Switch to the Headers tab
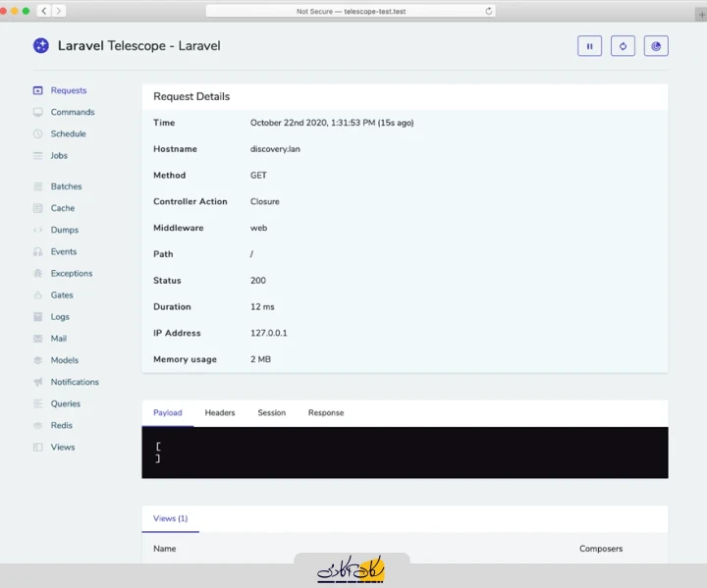707x588 pixels. pos(220,412)
